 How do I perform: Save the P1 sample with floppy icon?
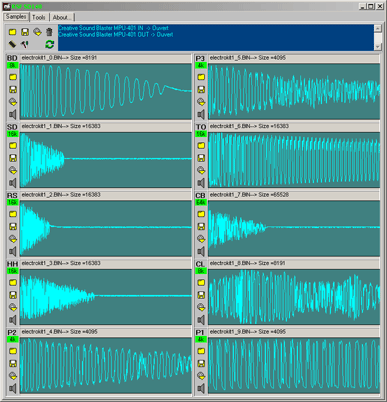[x=201, y=363]
